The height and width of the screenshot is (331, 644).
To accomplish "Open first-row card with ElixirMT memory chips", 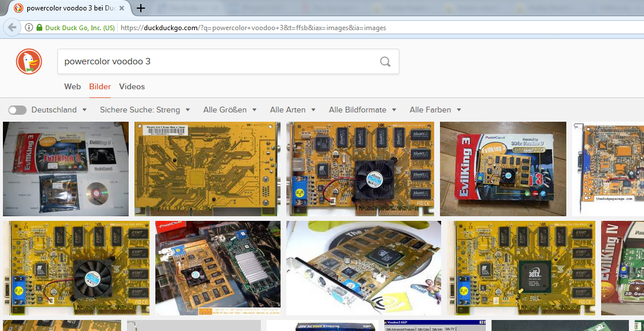I will pyautogui.click(x=360, y=169).
